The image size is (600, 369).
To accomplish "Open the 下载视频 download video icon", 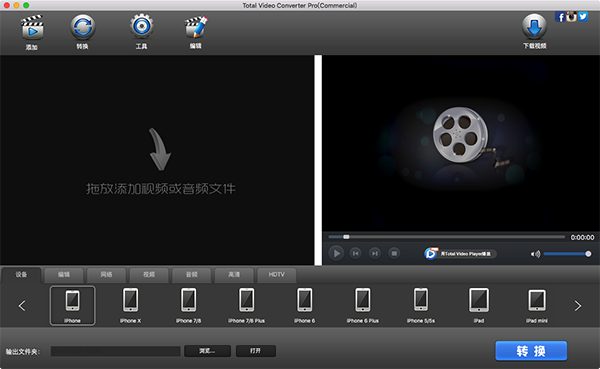I will [x=534, y=27].
